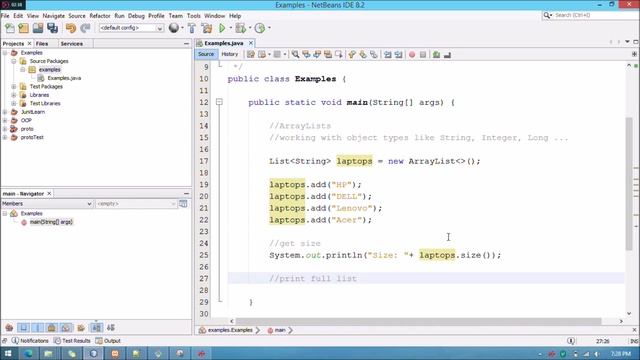The height and width of the screenshot is (360, 640).
Task: Toggle Show Static Members navigator filter
Action: 38,327
